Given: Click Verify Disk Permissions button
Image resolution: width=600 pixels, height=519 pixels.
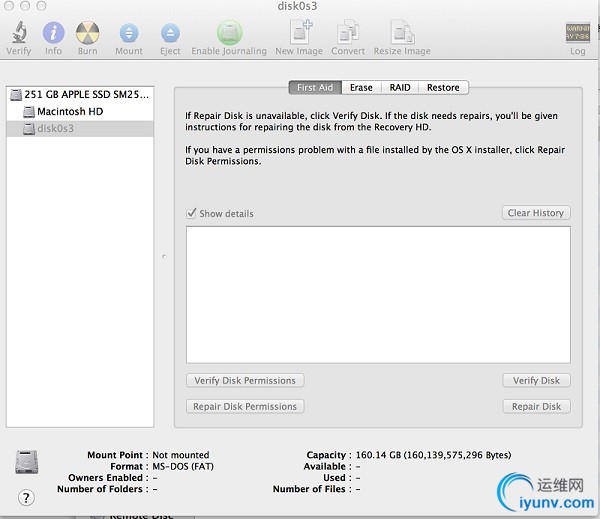Looking at the screenshot, I should [245, 380].
